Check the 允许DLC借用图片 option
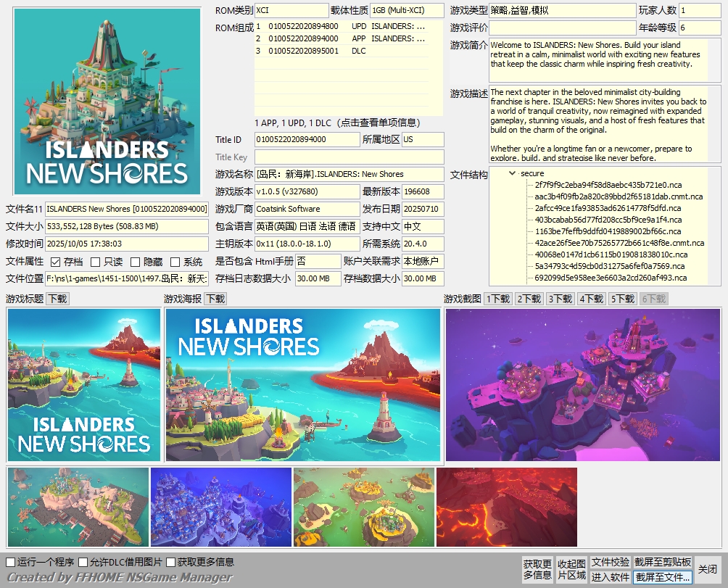Image resolution: width=728 pixels, height=588 pixels. coord(83,562)
